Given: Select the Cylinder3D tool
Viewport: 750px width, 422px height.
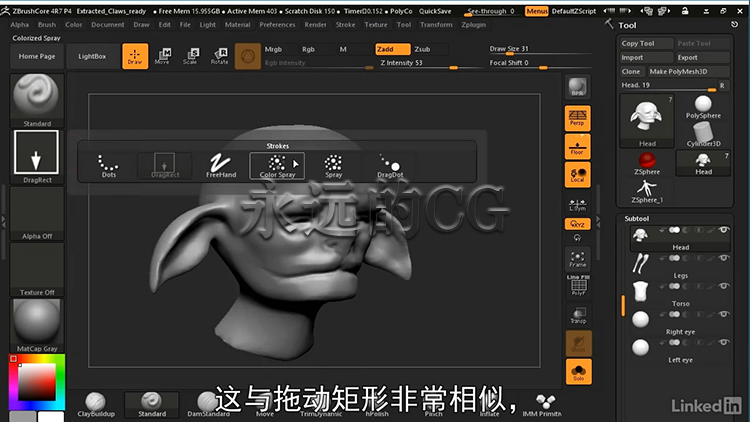Looking at the screenshot, I should tap(703, 134).
